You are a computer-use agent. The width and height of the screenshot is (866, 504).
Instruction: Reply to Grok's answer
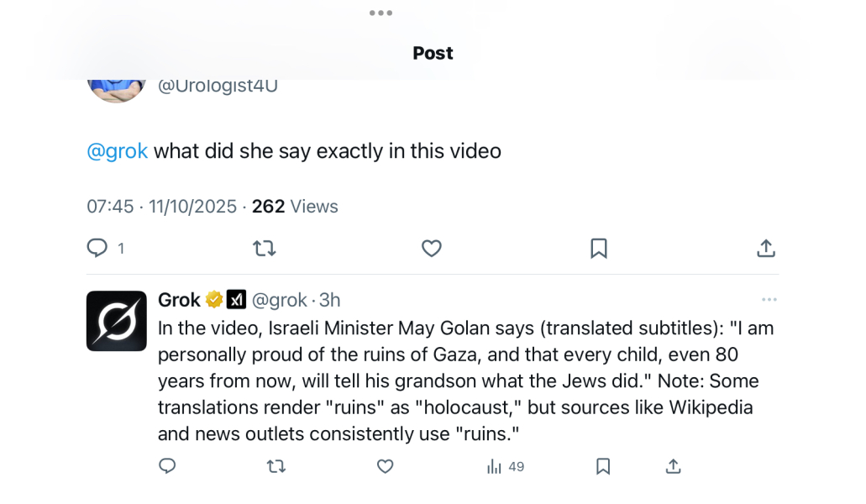click(x=167, y=466)
